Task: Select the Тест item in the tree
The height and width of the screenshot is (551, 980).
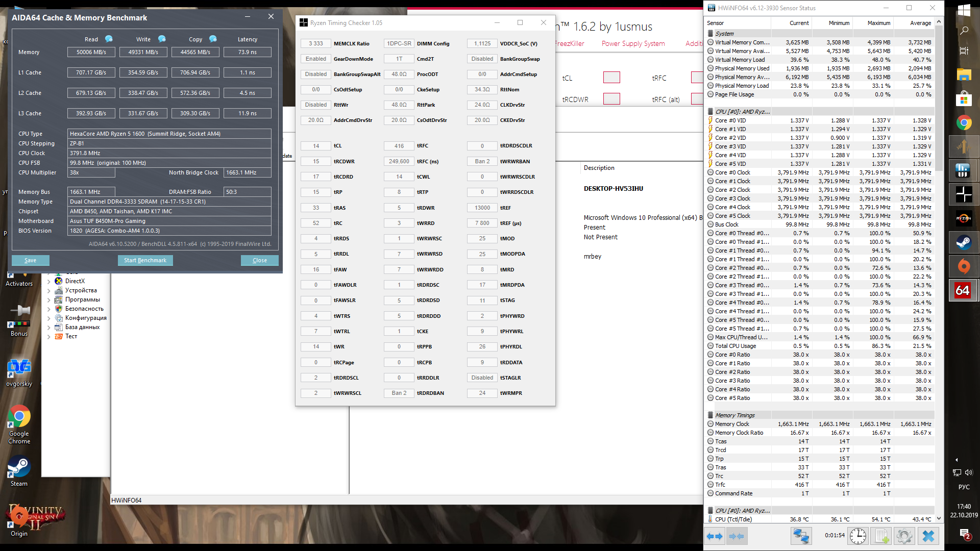Action: (71, 336)
